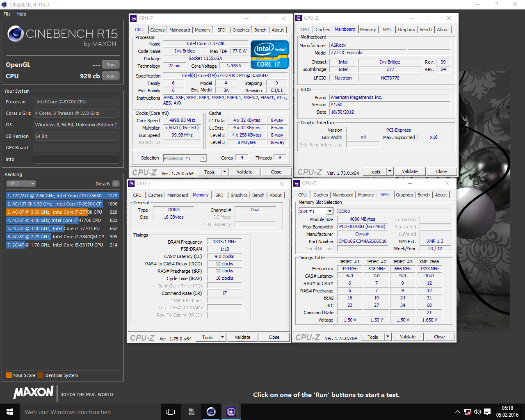525x420 pixels.
Task: Run the CPU benchmark
Action: (111, 76)
